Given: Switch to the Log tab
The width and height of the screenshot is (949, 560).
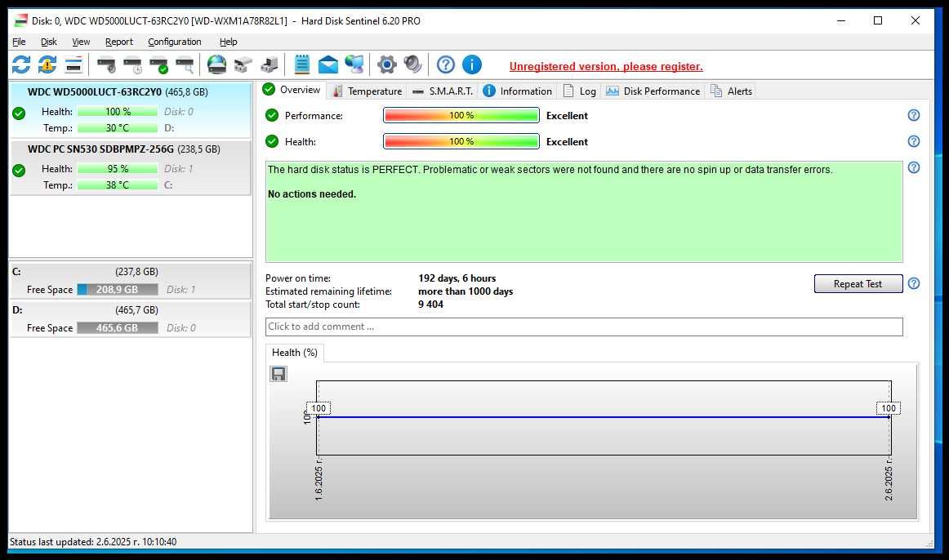Looking at the screenshot, I should 580,91.
